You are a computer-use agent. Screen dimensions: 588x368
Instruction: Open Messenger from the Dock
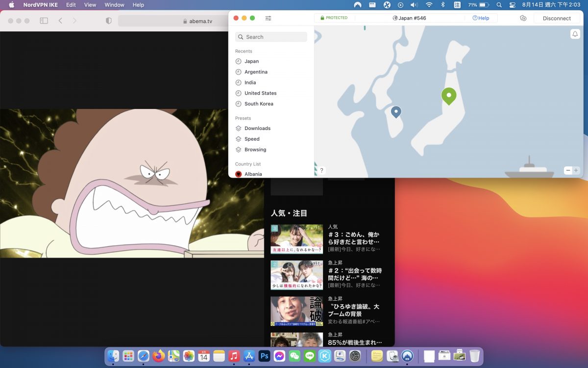280,356
